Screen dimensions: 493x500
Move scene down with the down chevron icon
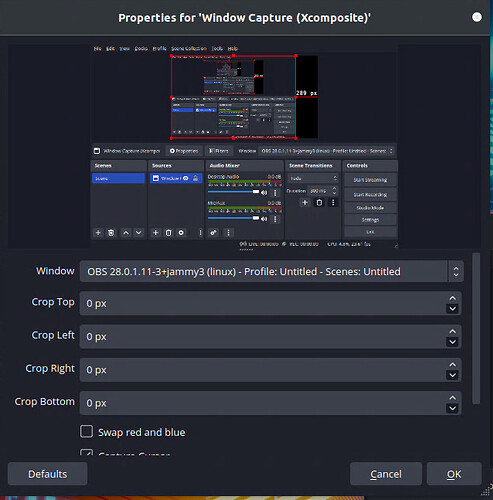[138, 233]
